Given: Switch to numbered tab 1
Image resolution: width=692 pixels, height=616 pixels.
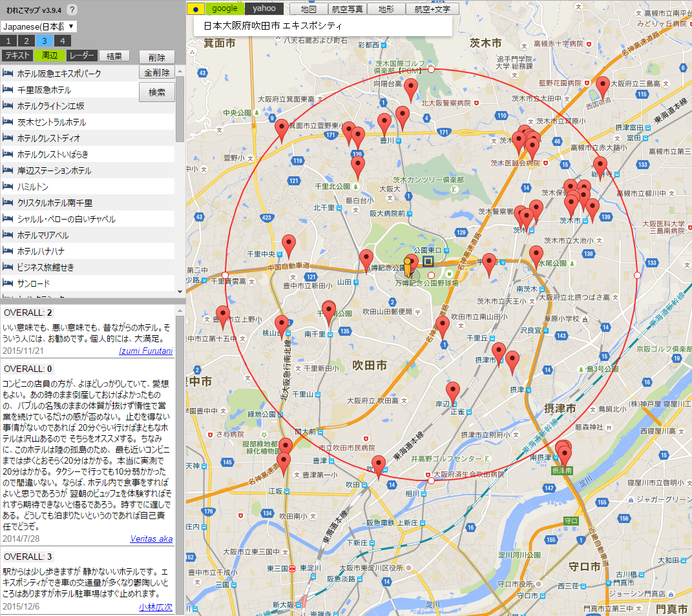Looking at the screenshot, I should click(x=8, y=41).
